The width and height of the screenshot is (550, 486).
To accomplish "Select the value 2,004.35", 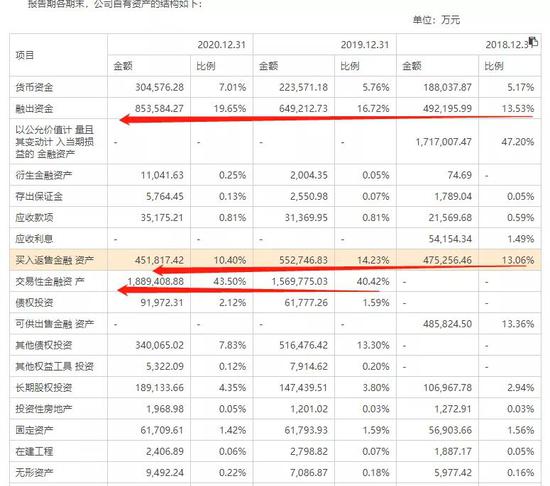I will point(309,175).
